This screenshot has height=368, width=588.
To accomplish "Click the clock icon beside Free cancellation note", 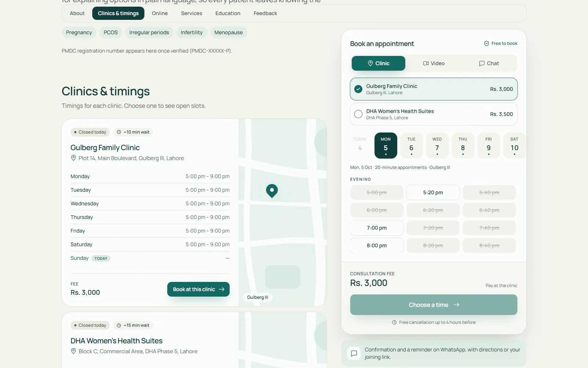I will pos(394,322).
